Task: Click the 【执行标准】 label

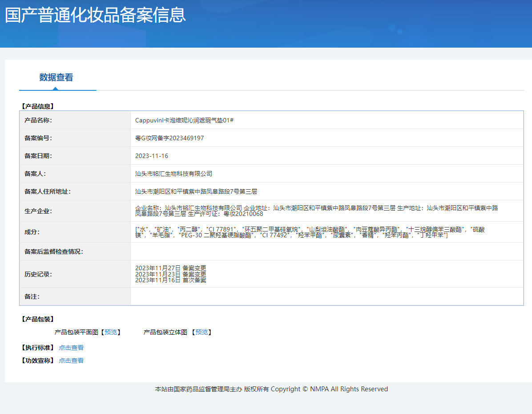Action: tap(38, 348)
